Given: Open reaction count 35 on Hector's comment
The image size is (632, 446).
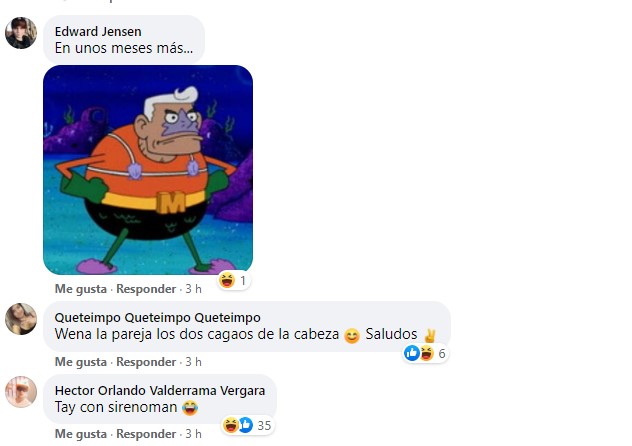Looking at the screenshot, I should (264, 425).
